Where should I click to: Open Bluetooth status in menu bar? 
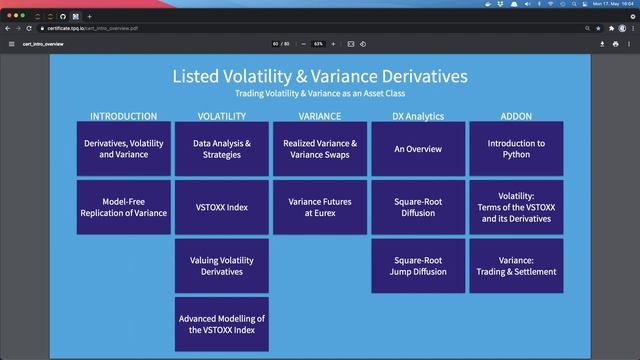pyautogui.click(x=539, y=4)
